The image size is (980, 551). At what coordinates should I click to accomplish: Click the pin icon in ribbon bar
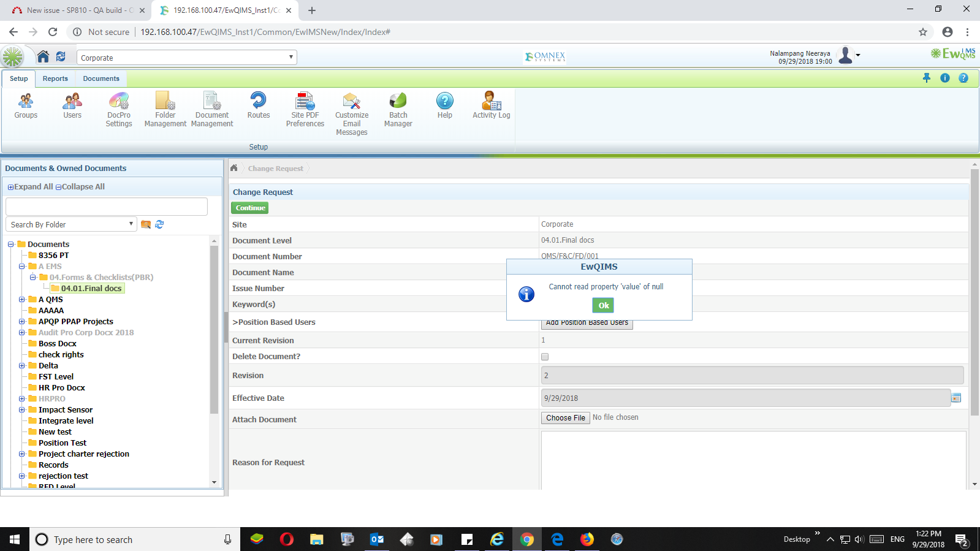coord(927,78)
